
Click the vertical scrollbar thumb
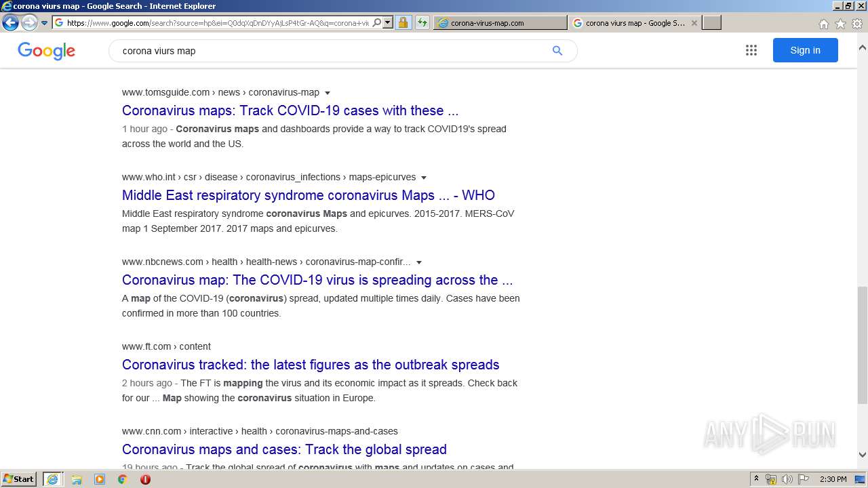coord(862,344)
